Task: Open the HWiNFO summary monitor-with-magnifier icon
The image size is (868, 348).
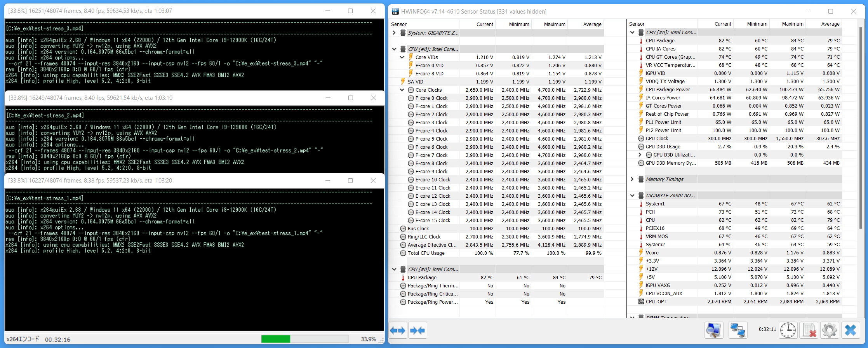Action: 714,331
